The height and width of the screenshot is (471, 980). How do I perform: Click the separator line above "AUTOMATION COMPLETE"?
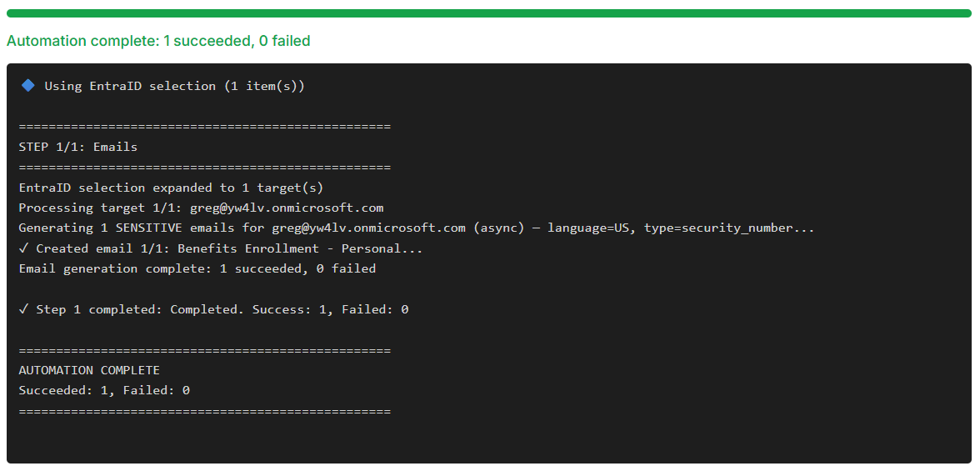204,350
